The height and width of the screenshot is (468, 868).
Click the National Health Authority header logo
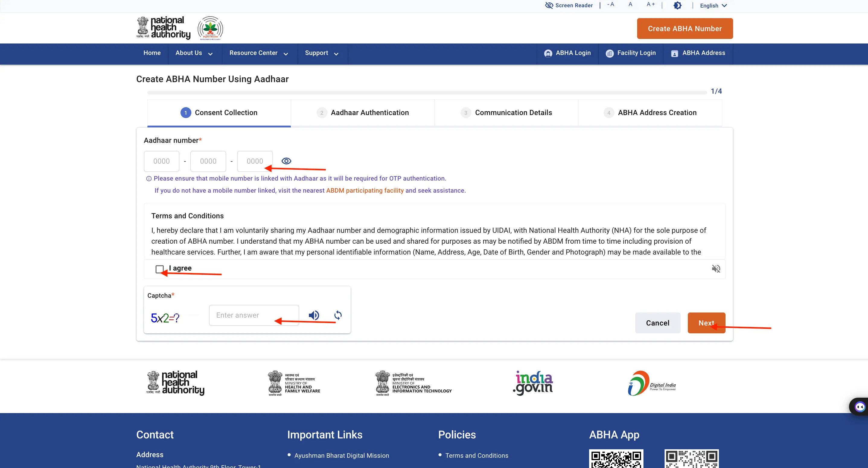pos(163,28)
